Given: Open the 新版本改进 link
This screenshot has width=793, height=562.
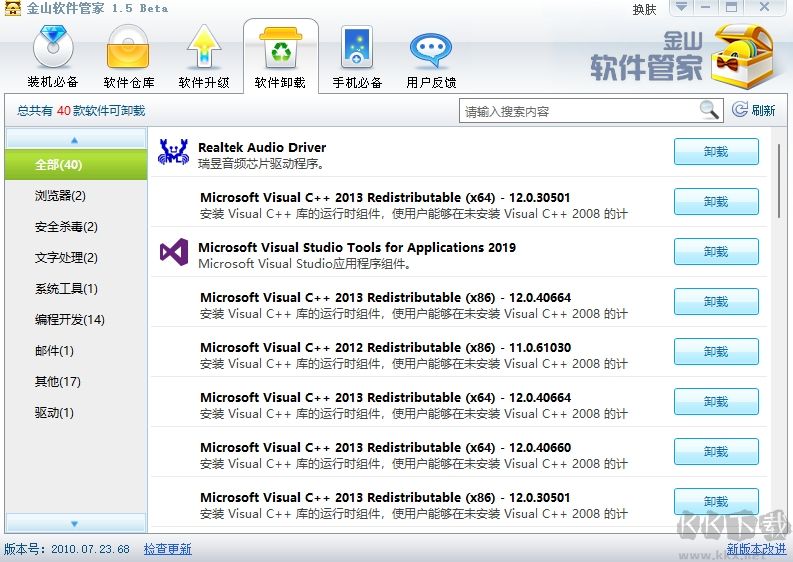Looking at the screenshot, I should (x=756, y=549).
